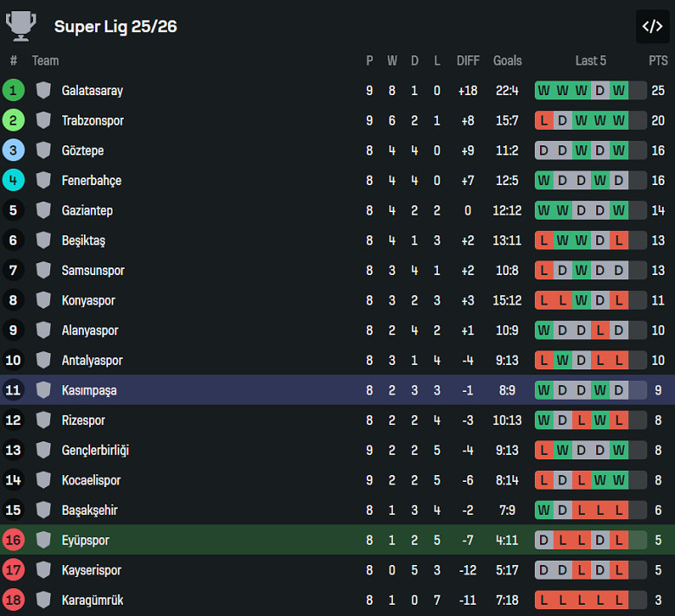The image size is (675, 616).
Task: Open the Samsunspor team link
Action: click(x=93, y=271)
